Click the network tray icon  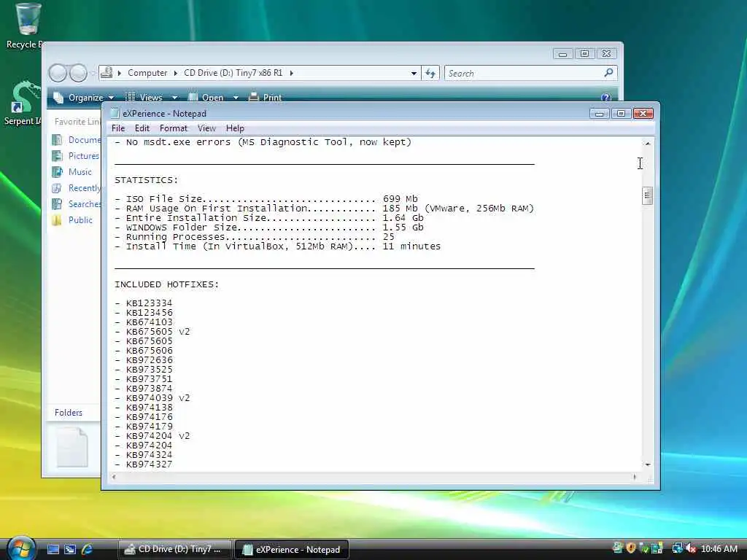677,548
